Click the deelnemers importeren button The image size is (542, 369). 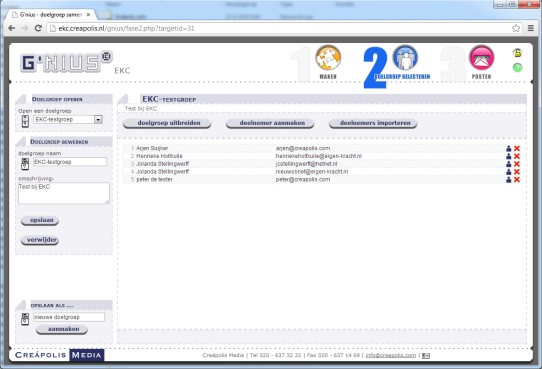pos(373,123)
